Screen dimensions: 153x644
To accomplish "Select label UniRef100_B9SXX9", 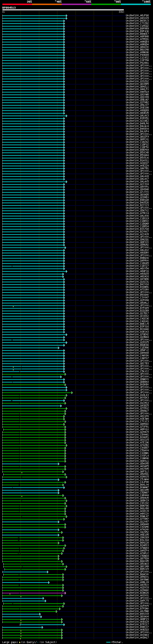I will point(137,614).
